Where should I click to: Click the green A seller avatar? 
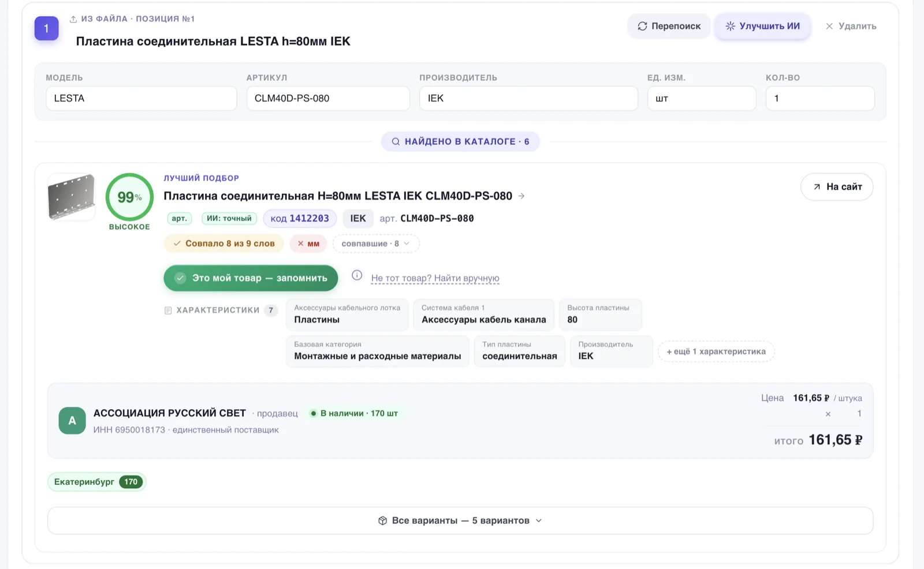tap(72, 421)
